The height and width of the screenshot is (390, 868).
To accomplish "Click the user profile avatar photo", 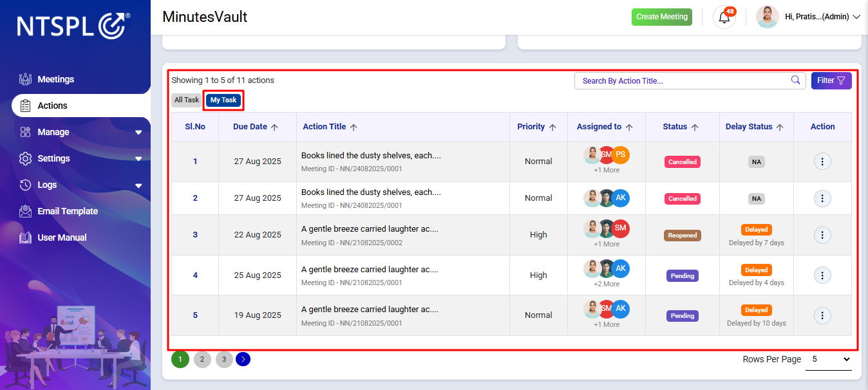I will [767, 17].
